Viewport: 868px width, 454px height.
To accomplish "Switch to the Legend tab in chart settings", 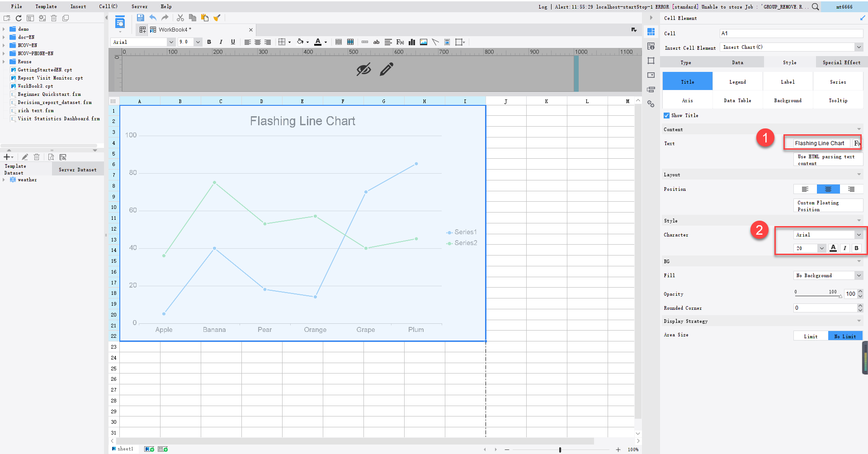I will point(737,82).
